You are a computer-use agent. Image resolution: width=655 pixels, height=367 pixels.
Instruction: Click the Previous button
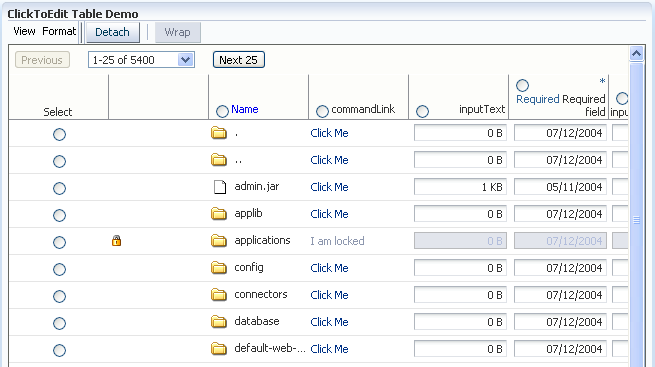pos(42,60)
